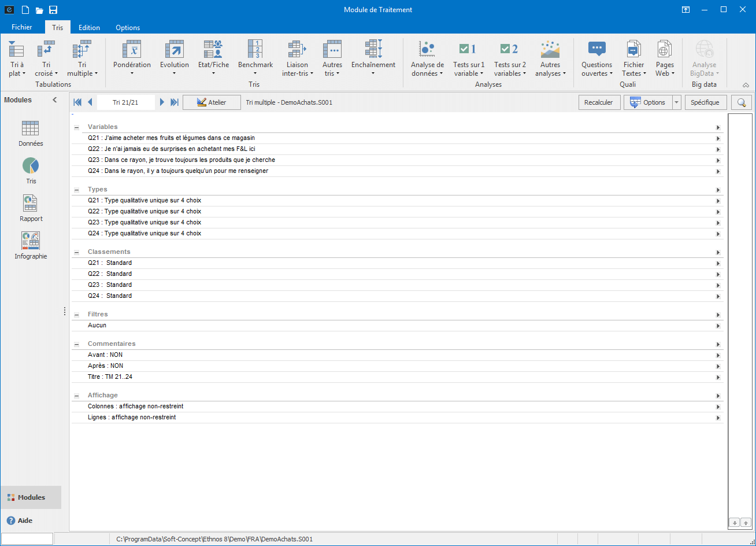Collapse the Affichage section

point(77,396)
